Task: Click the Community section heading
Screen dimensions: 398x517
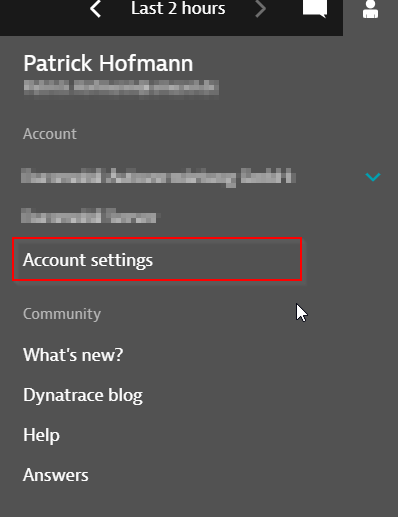Action: [x=62, y=314]
